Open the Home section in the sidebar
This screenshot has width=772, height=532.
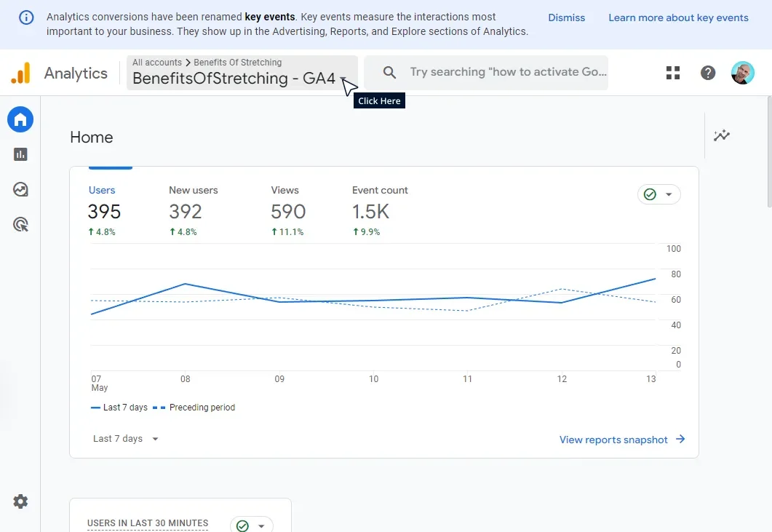[20, 119]
